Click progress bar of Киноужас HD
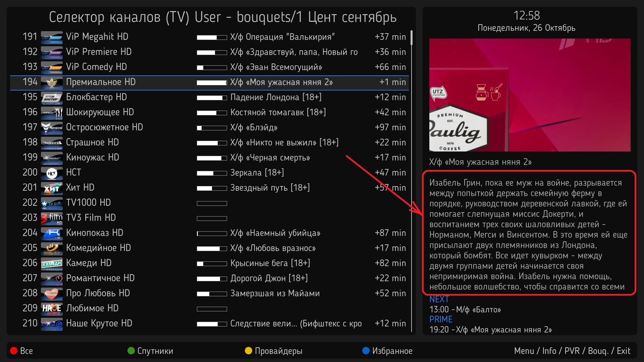The height and width of the screenshot is (362, 644). pos(212,158)
